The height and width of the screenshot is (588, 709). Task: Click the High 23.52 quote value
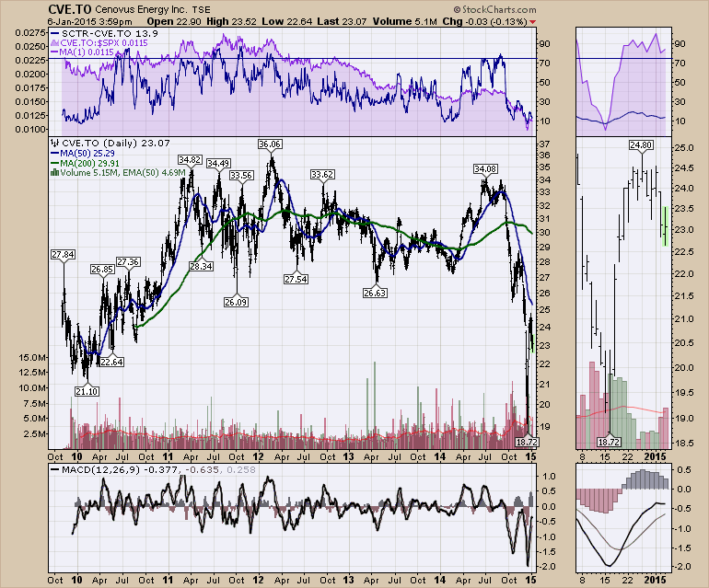231,22
